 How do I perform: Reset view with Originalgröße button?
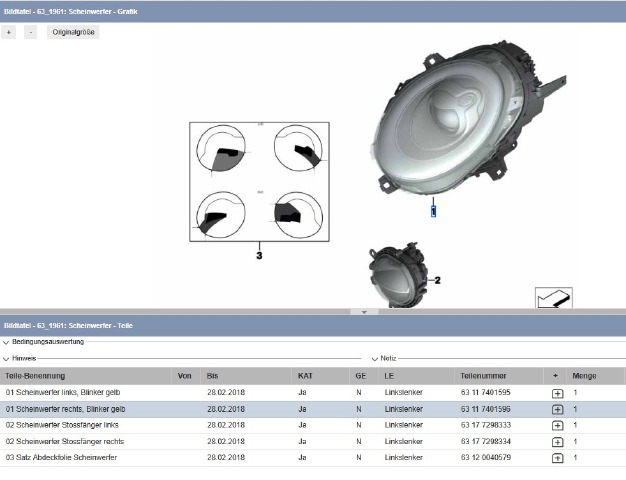pos(73,32)
